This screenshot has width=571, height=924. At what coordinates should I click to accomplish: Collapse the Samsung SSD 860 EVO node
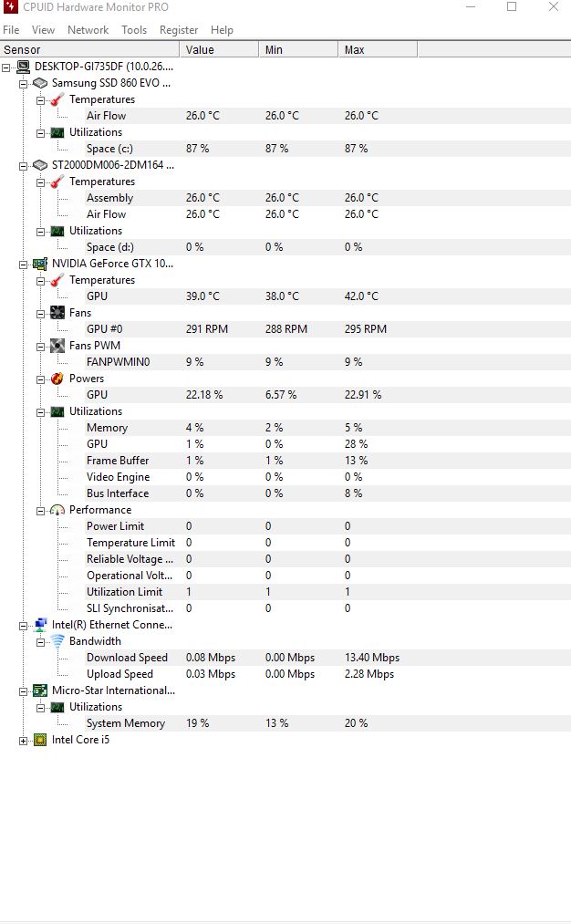[24, 84]
